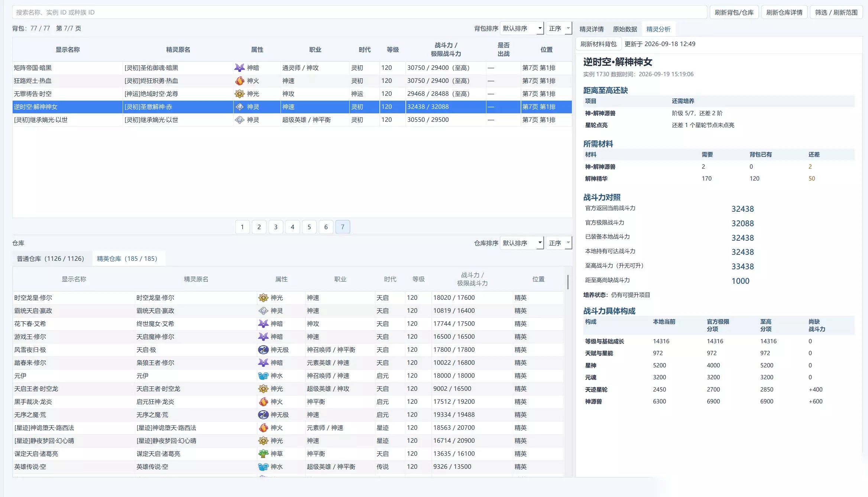Click the 刷新背包/仓库 button

(734, 12)
